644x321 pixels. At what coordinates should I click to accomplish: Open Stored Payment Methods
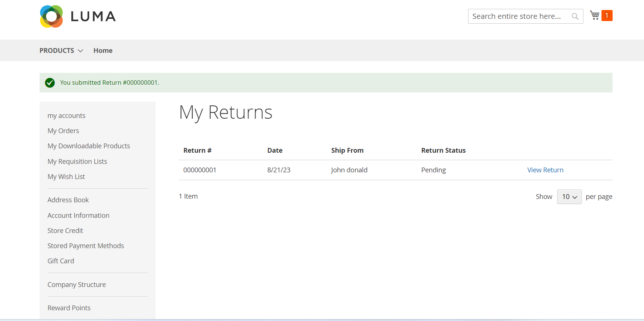click(x=86, y=246)
